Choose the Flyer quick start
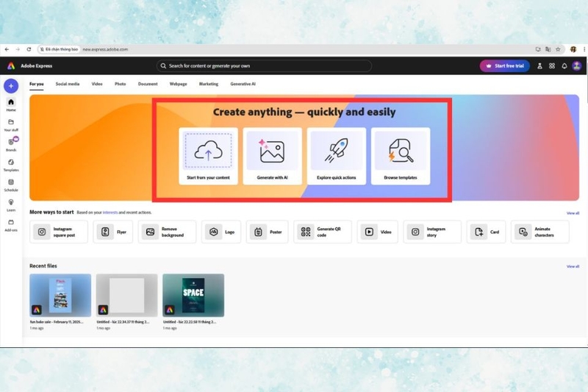The width and height of the screenshot is (588, 392). [x=113, y=232]
